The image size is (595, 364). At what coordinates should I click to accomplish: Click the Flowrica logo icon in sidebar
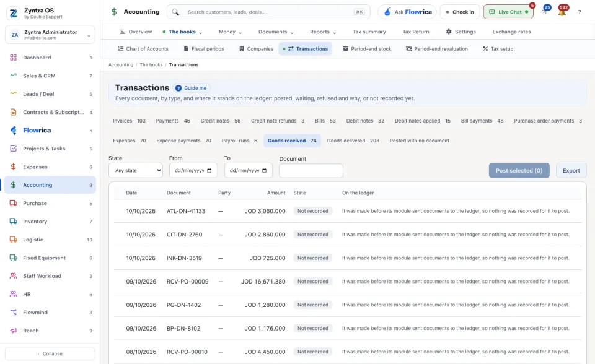[13, 131]
